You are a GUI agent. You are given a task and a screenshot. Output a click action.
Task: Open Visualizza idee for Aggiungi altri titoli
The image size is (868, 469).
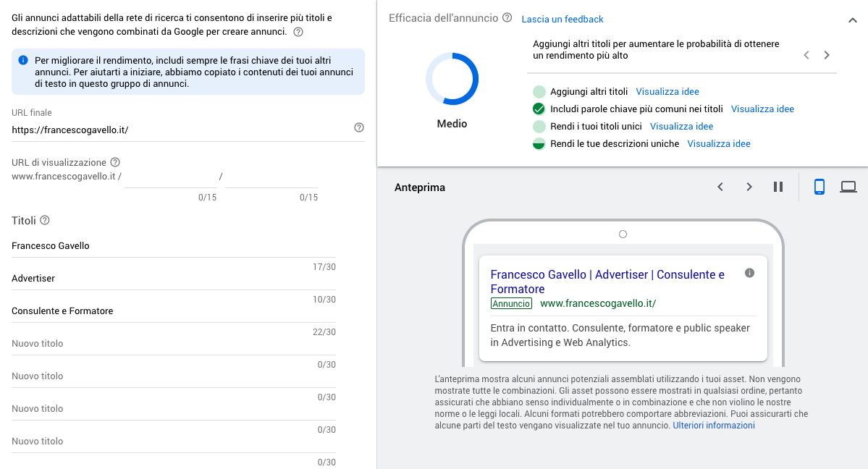click(x=667, y=92)
